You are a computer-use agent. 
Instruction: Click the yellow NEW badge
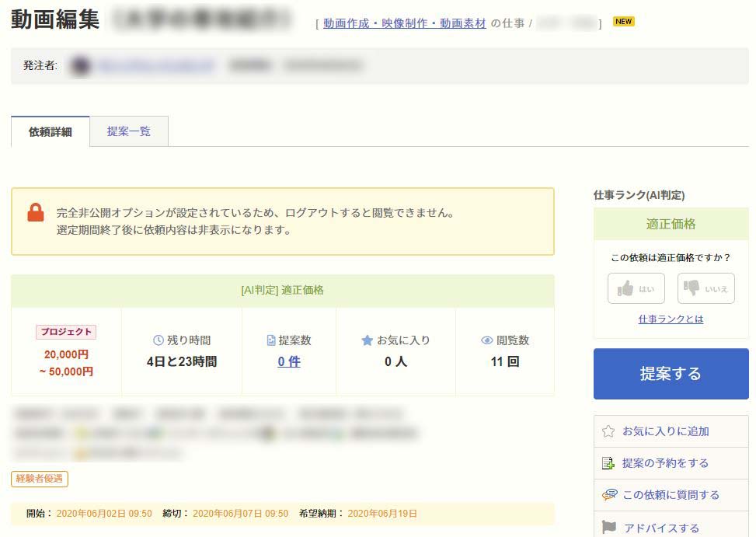pyautogui.click(x=623, y=21)
